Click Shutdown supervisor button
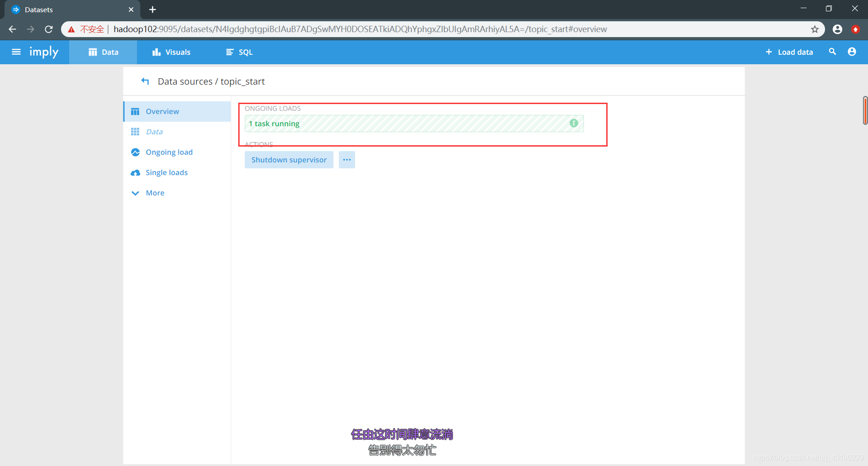 (289, 160)
